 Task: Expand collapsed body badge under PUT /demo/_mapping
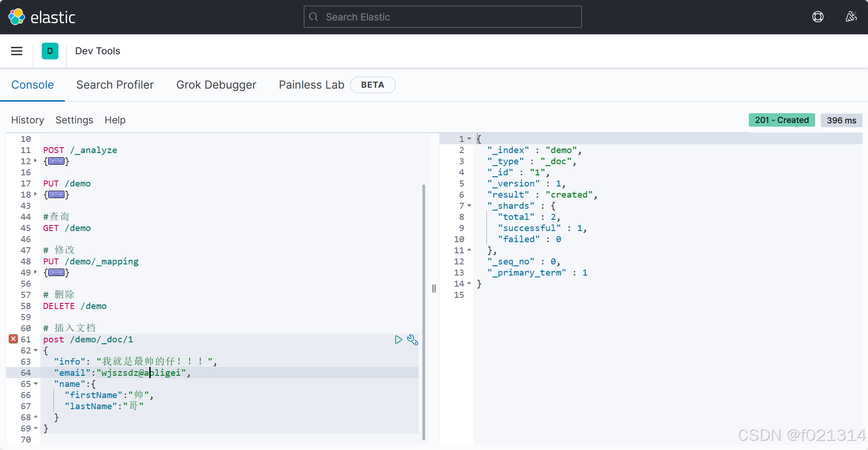(57, 273)
